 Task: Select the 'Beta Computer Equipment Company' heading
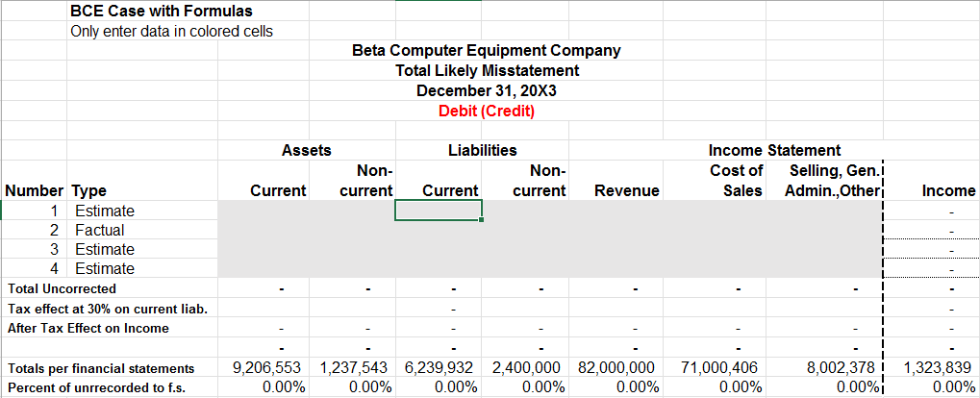tap(487, 51)
